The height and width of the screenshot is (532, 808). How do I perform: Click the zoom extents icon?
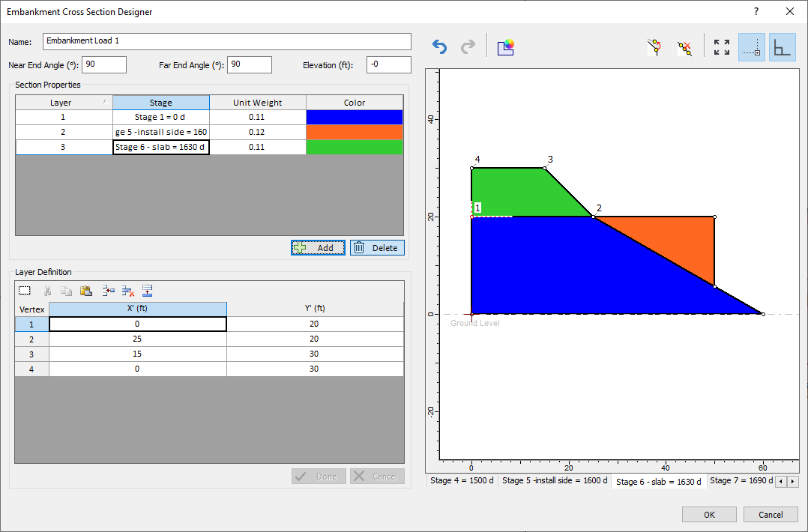pyautogui.click(x=721, y=46)
